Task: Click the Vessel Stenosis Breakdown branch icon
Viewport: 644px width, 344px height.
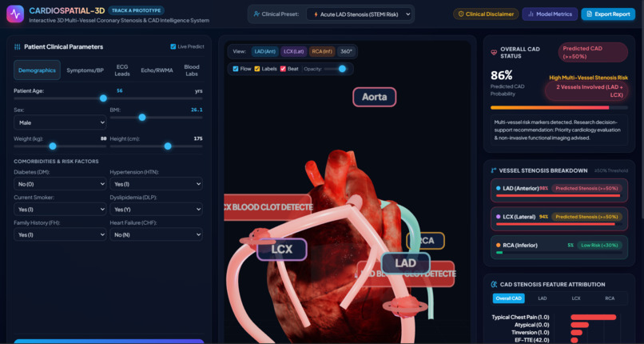Action: pyautogui.click(x=493, y=170)
